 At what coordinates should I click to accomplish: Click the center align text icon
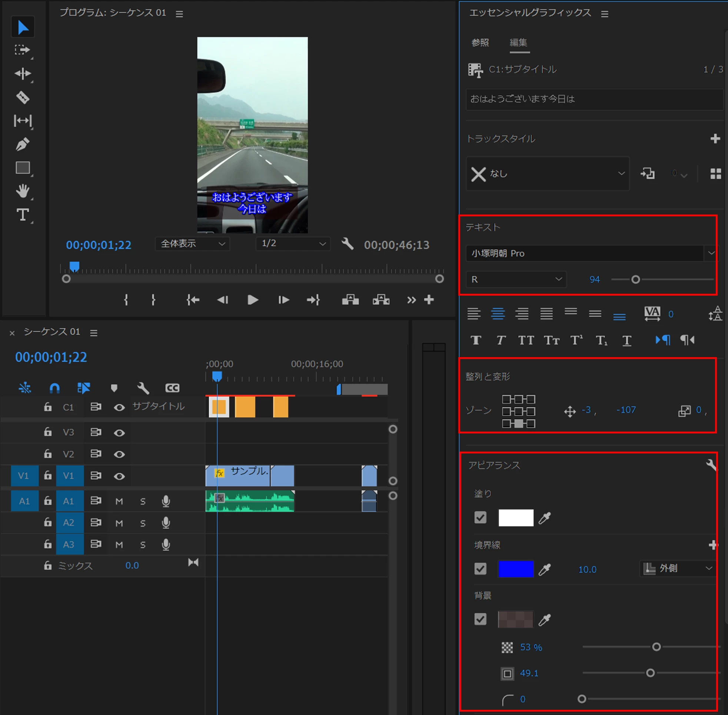tap(498, 313)
